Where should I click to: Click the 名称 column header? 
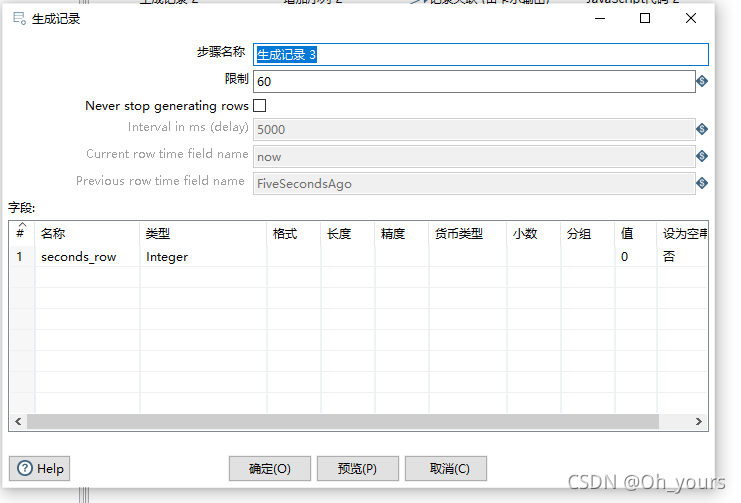87,233
